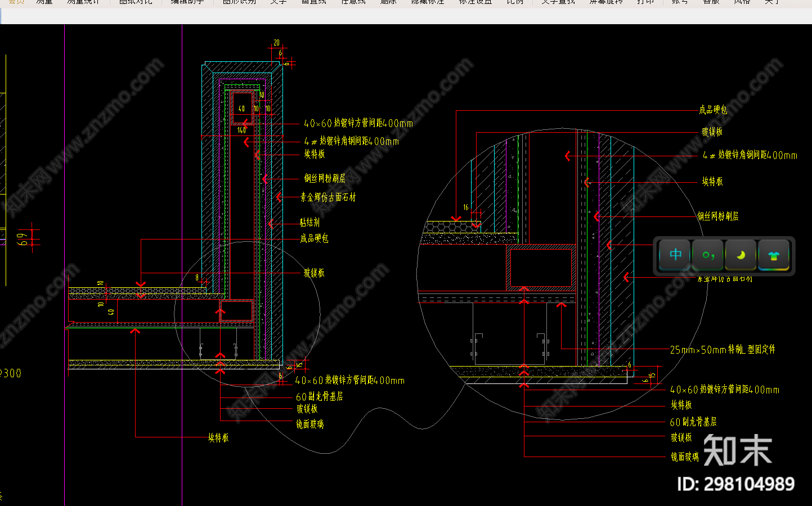Select the dimension value 16 in enlarged detail
The width and height of the screenshot is (812, 506).
click(466, 207)
